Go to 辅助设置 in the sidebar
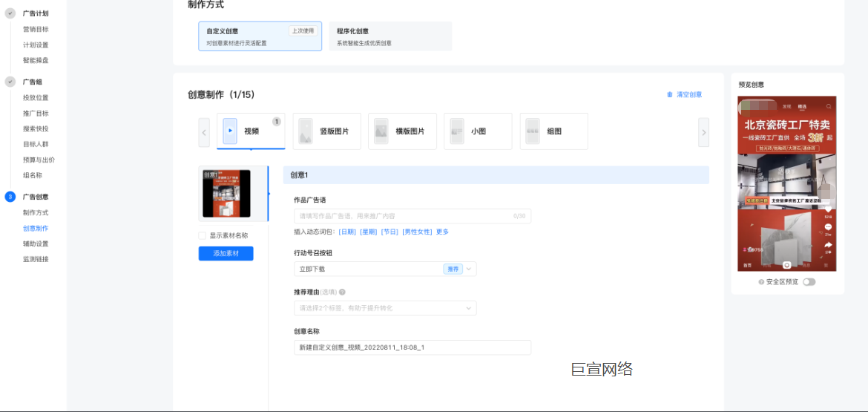Screen dimensions: 868x412 (x=36, y=243)
